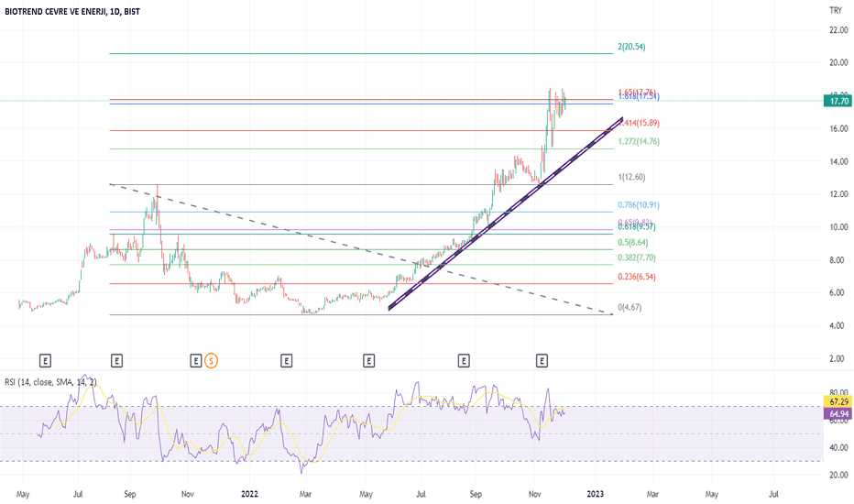The height and width of the screenshot is (504, 854).
Task: Open the rightmost E earnings marker
Action: [x=542, y=361]
